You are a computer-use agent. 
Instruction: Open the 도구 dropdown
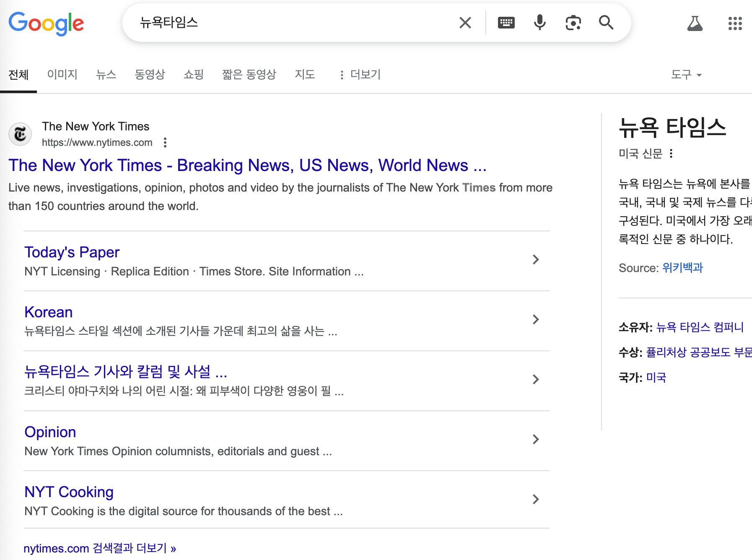[x=686, y=75]
